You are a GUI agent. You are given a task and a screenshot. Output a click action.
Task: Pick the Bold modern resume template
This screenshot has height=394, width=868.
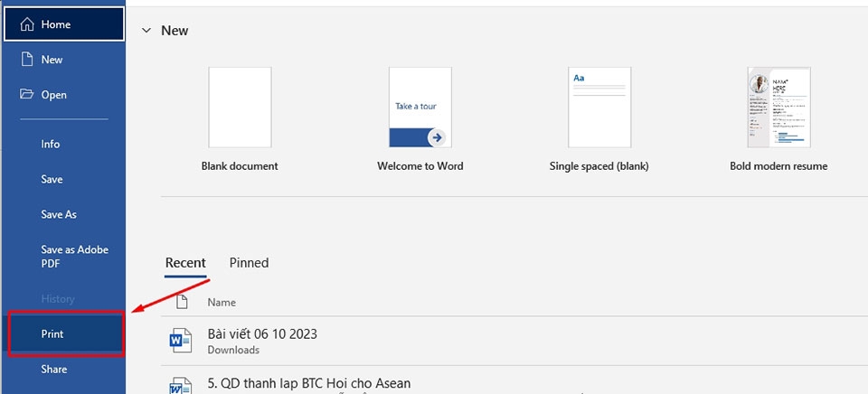(778, 108)
